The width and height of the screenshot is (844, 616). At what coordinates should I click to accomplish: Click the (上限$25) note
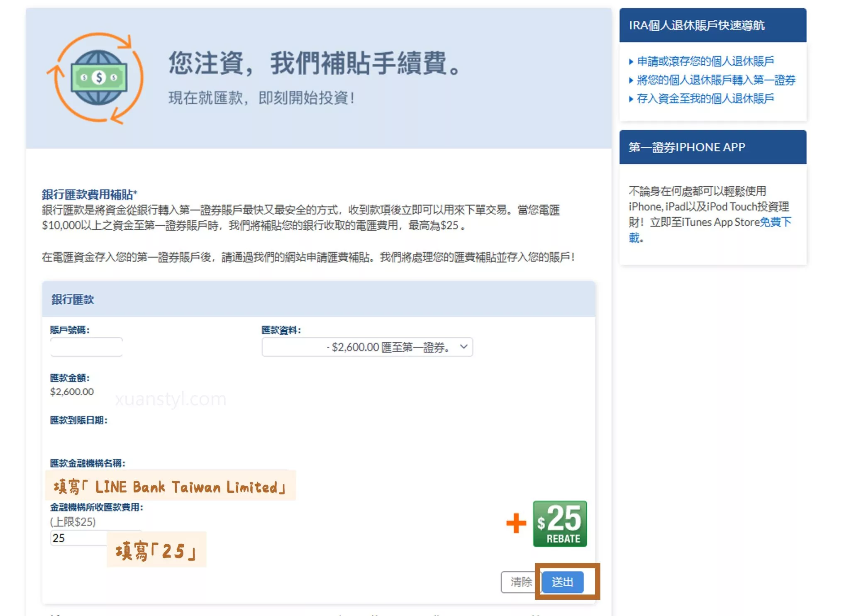(73, 521)
